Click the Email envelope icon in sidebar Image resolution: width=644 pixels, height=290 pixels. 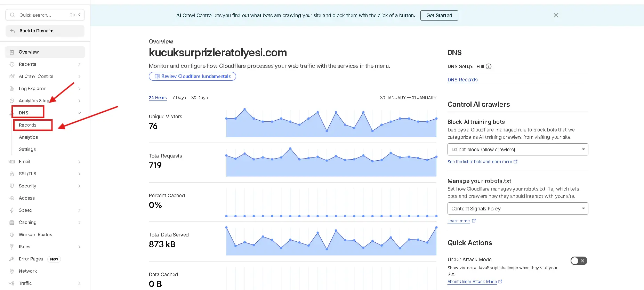pyautogui.click(x=12, y=162)
